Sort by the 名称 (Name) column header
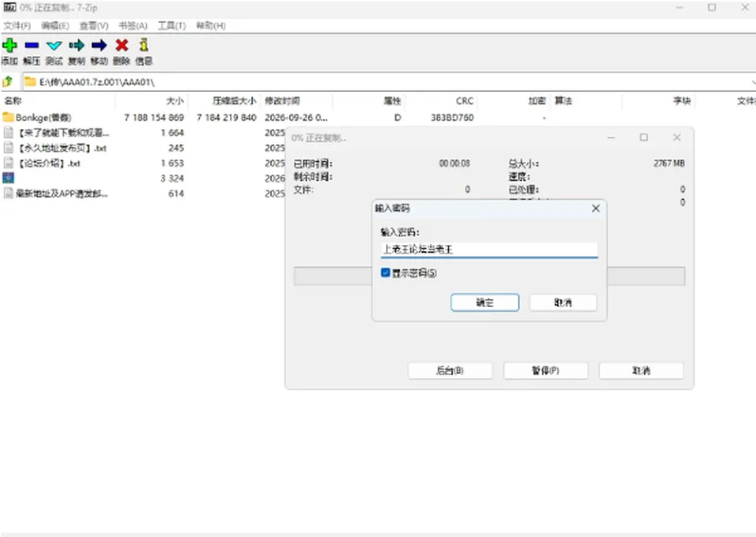 click(x=13, y=101)
